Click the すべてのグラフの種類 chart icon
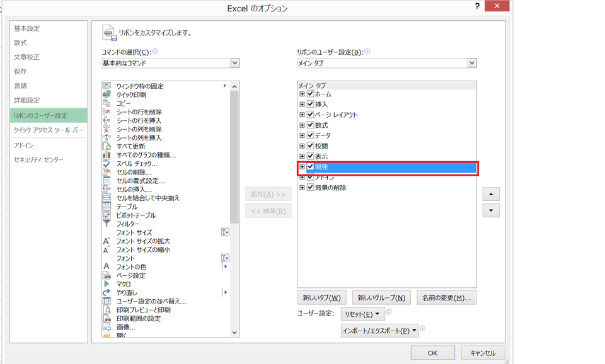The height and width of the screenshot is (364, 605). click(107, 155)
